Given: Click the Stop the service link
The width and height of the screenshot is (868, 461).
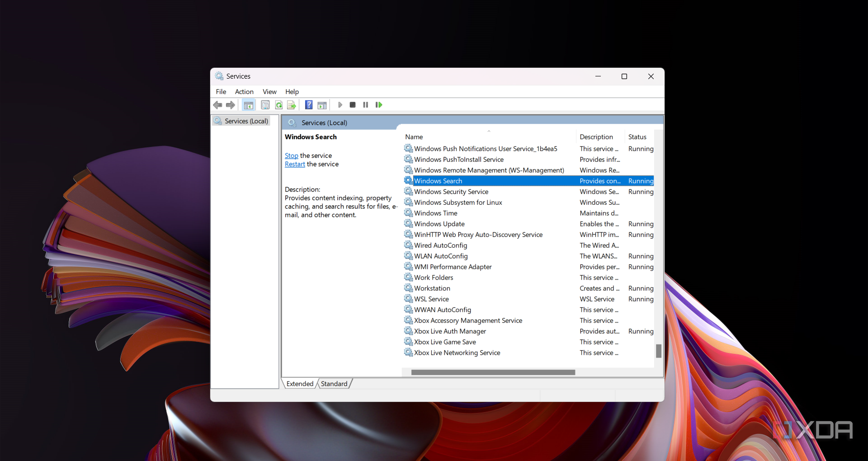Looking at the screenshot, I should coord(292,155).
